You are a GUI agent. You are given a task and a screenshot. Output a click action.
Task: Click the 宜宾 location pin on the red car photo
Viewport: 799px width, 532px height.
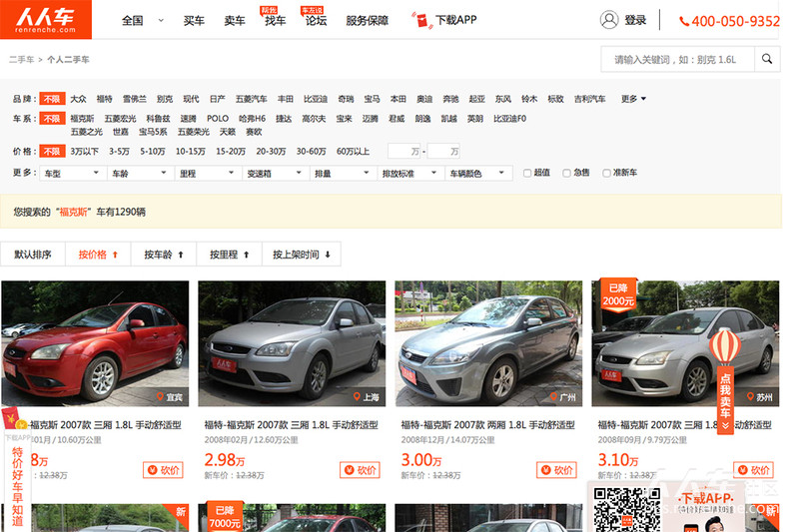[x=160, y=396]
